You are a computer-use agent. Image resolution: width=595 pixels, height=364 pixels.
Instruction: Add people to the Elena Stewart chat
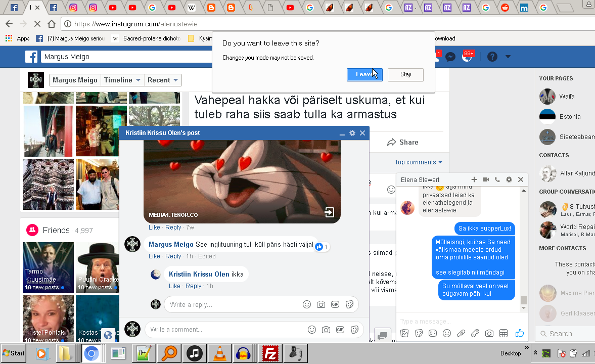(x=474, y=179)
